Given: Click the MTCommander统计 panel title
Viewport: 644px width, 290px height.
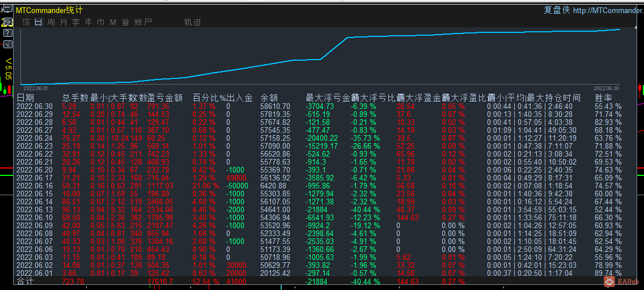Looking at the screenshot, I should [x=49, y=11].
